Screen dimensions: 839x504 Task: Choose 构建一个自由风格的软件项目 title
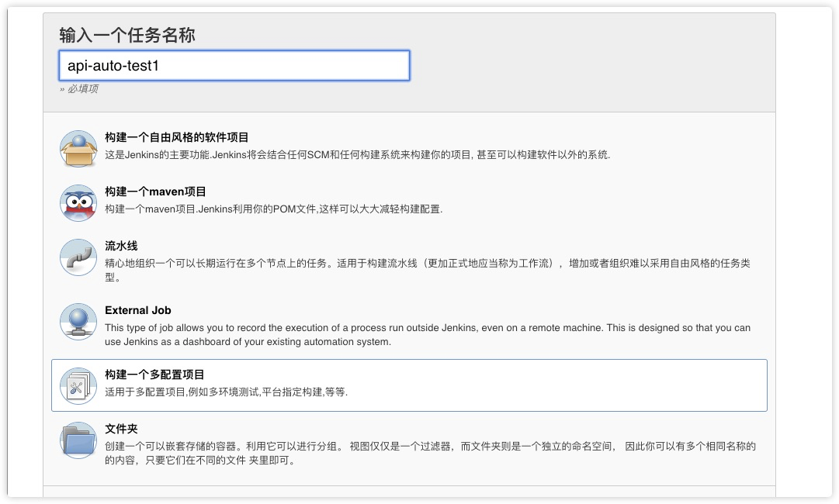(177, 137)
